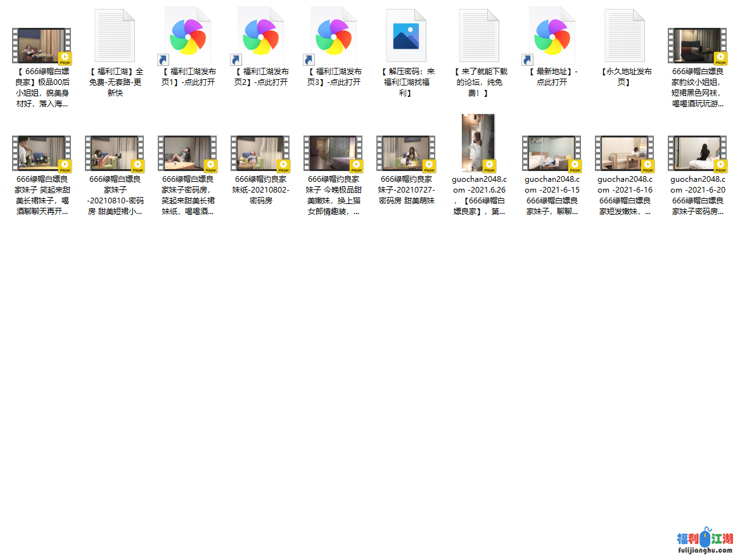Select the 解压密码 image file icon
Viewport: 740px width, 560px height.
[405, 36]
